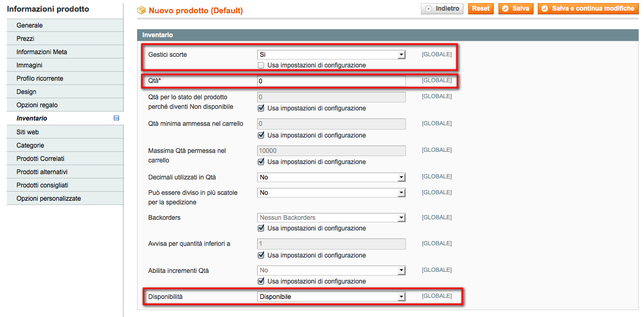This screenshot has width=644, height=317.
Task: Open the divisible-into-multiple-boxes shipping dropdown
Action: click(x=332, y=193)
